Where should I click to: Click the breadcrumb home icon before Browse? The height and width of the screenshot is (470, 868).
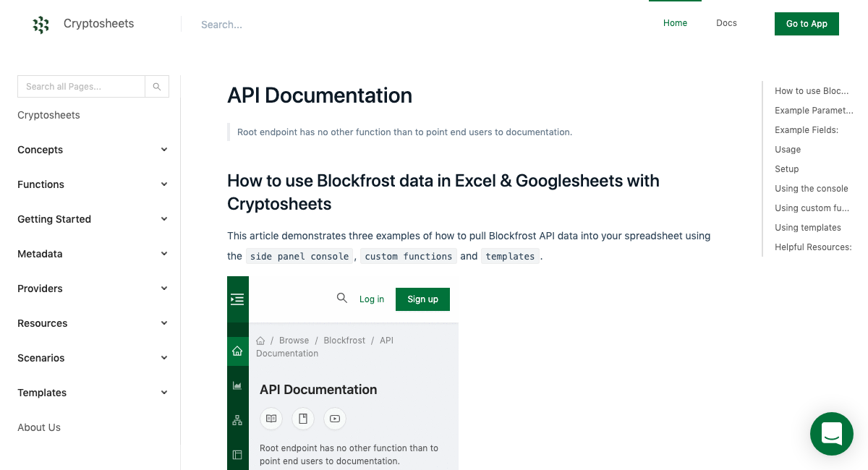coord(260,340)
